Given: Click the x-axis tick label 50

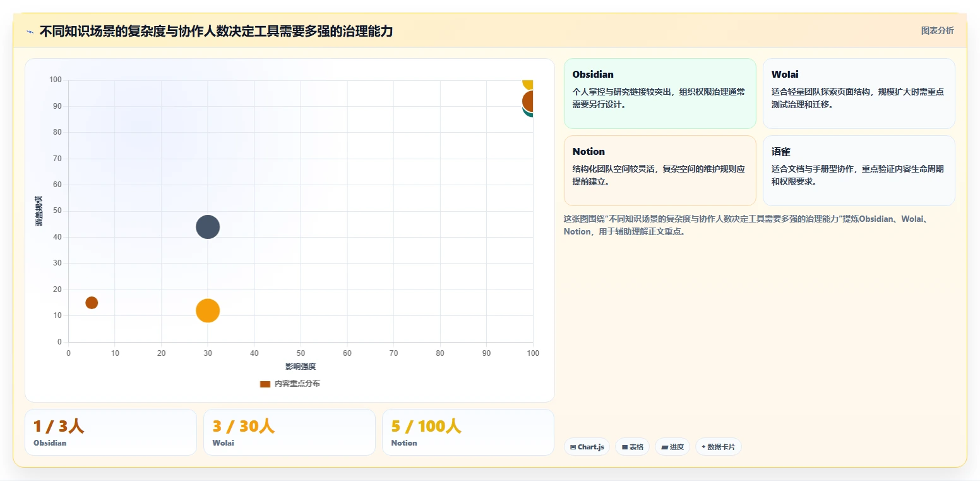Looking at the screenshot, I should 301,353.
